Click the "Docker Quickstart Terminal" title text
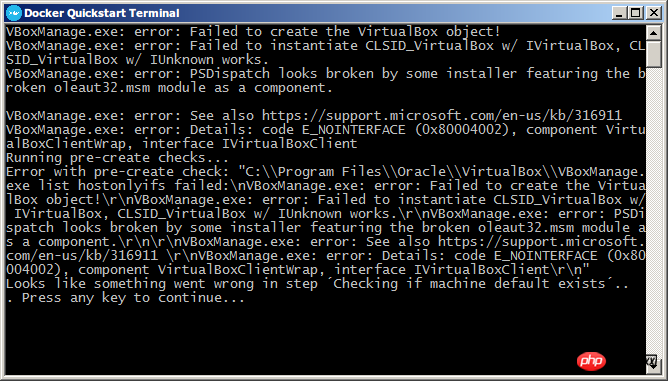The height and width of the screenshot is (381, 668). [x=102, y=13]
